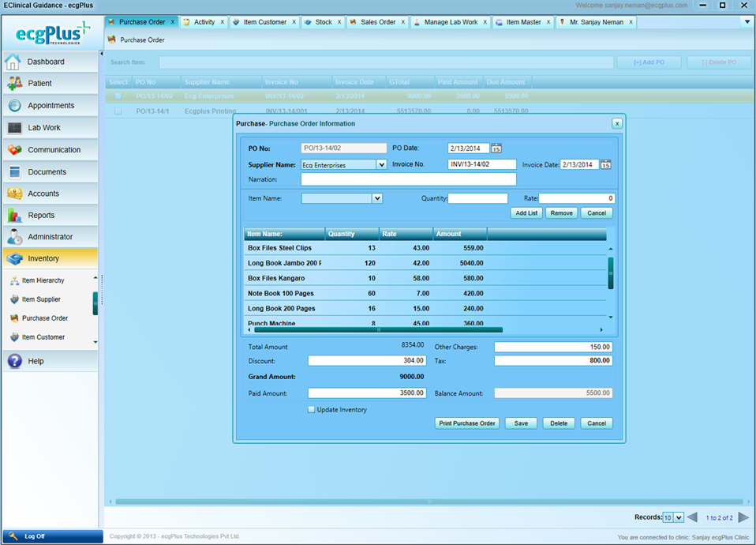Switch to the Item Master tab
The image size is (756, 545).
(523, 22)
